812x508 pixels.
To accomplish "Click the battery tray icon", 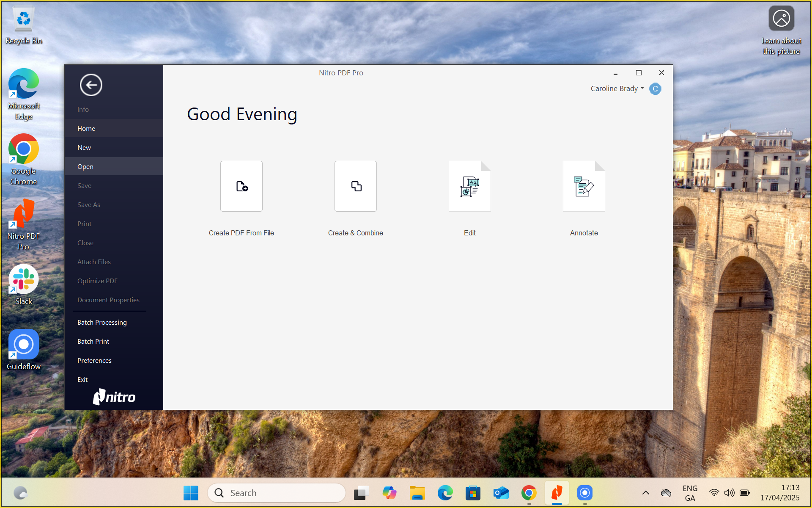I will pos(745,493).
